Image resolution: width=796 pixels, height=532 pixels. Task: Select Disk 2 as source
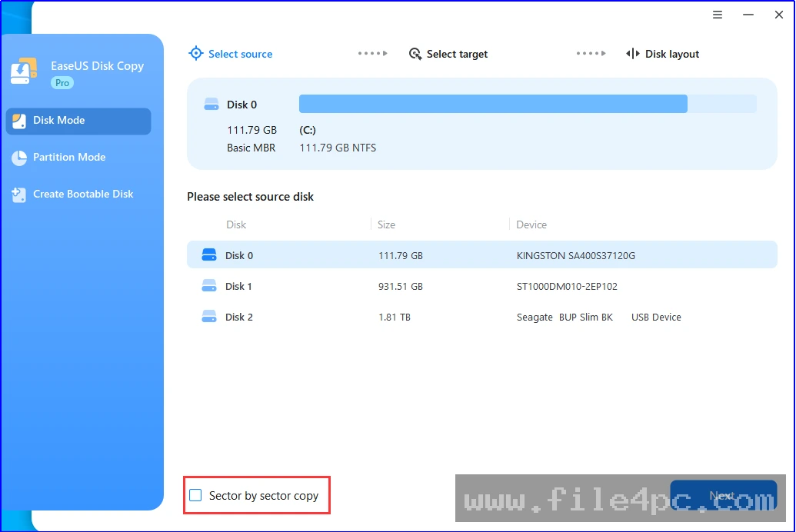click(481, 318)
